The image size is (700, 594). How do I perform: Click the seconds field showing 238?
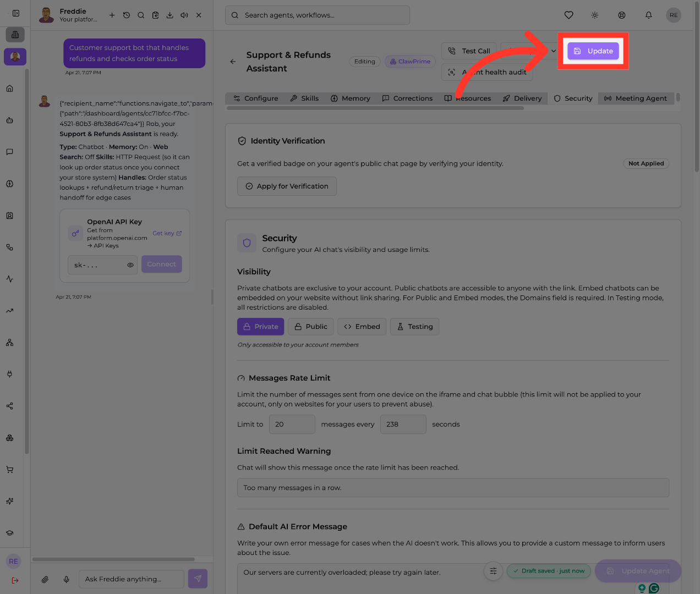click(x=403, y=425)
